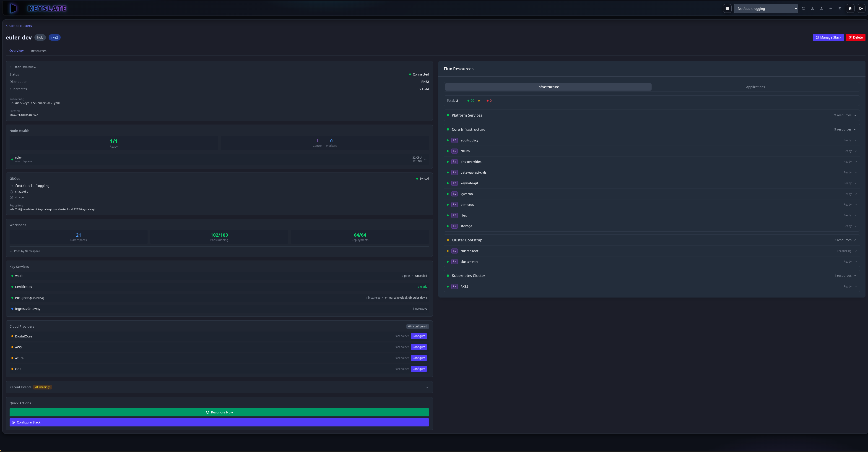Click the Reconcile Now button
The height and width of the screenshot is (452, 868).
coord(219,412)
